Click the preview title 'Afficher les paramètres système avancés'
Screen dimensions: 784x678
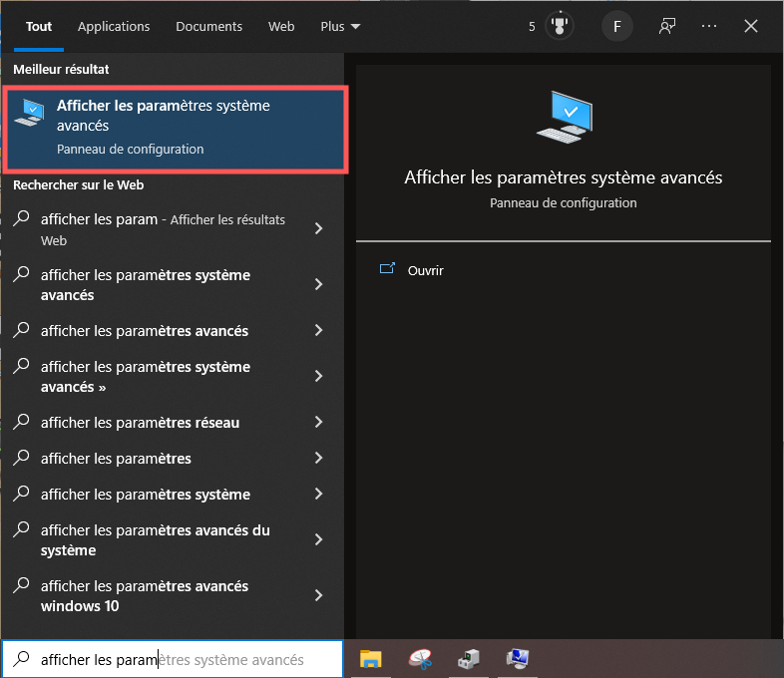563,177
